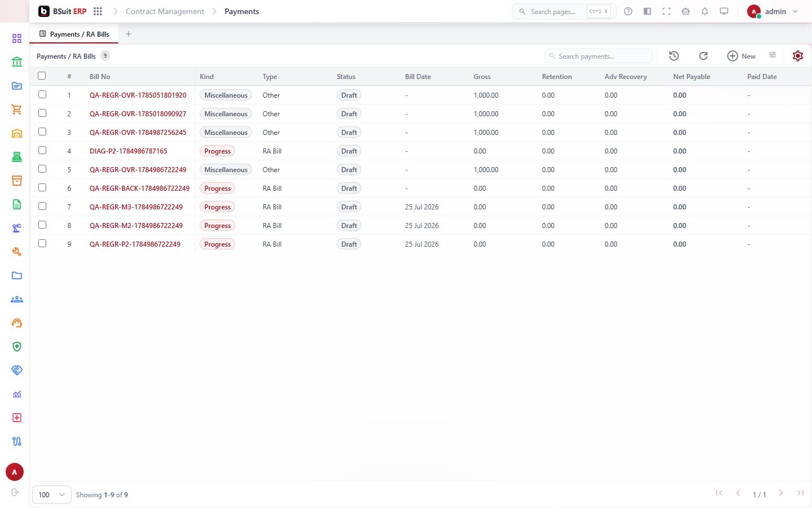Open the column filter sliders icon

click(773, 55)
